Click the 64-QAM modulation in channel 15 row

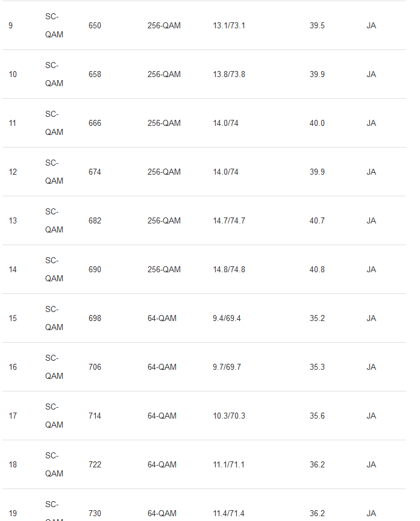point(162,319)
